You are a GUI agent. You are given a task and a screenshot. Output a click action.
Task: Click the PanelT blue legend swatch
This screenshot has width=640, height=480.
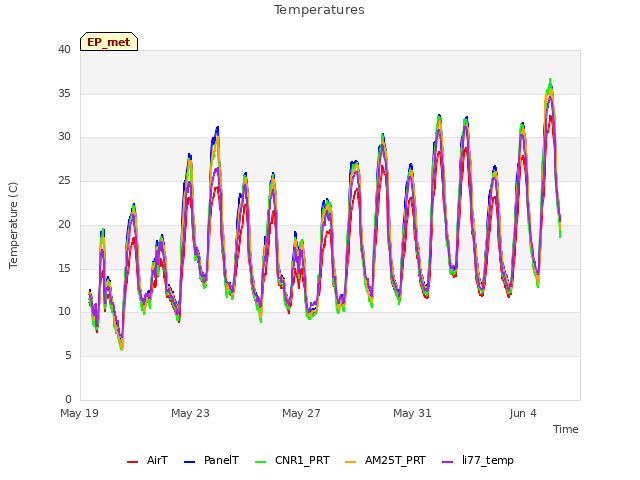(189, 462)
